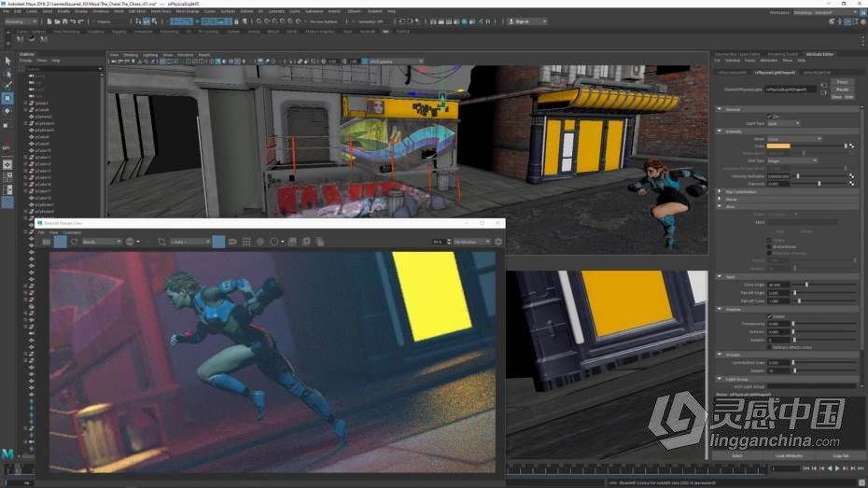The width and height of the screenshot is (868, 488).
Task: Click the Select button at panel bottom
Action: pyautogui.click(x=736, y=456)
